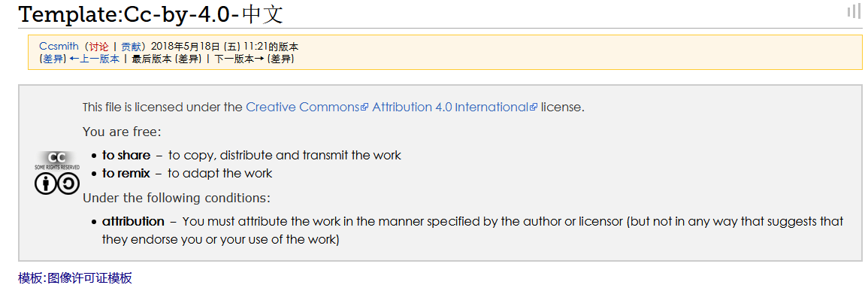
Task: Open the red 讨论 talk link
Action: point(98,47)
